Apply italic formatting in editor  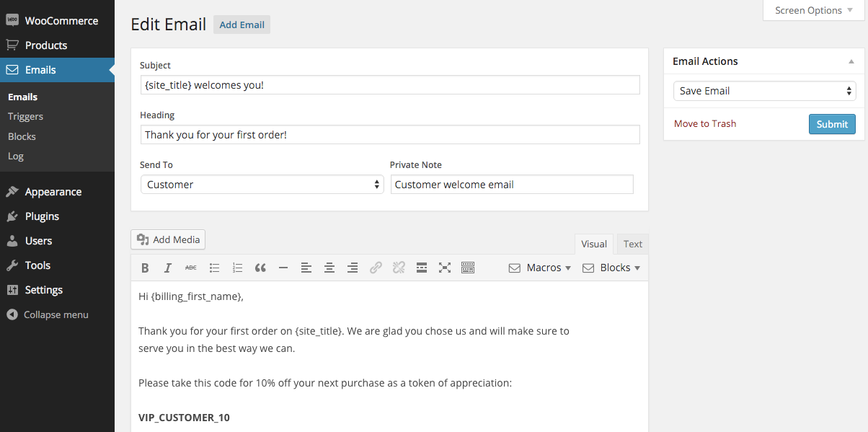point(168,268)
